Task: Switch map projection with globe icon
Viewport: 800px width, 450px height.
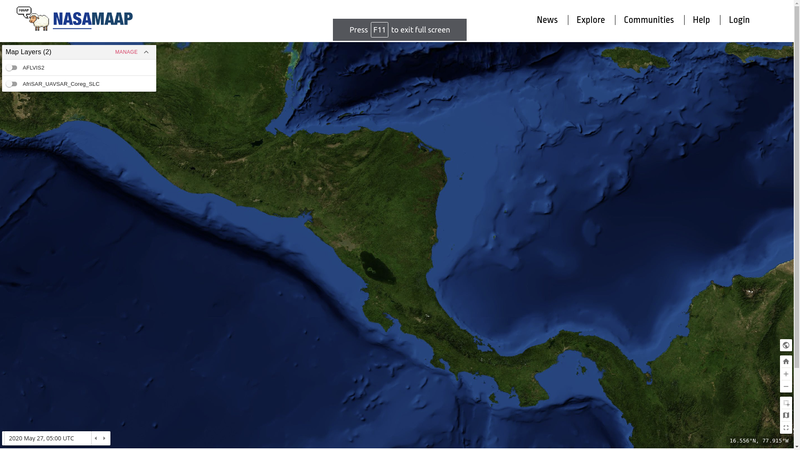Action: 786,345
